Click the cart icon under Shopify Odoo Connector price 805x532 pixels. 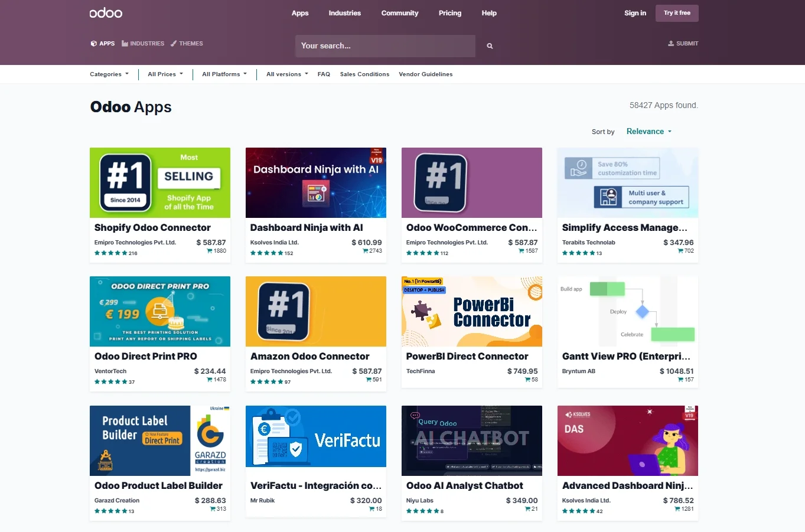(210, 251)
